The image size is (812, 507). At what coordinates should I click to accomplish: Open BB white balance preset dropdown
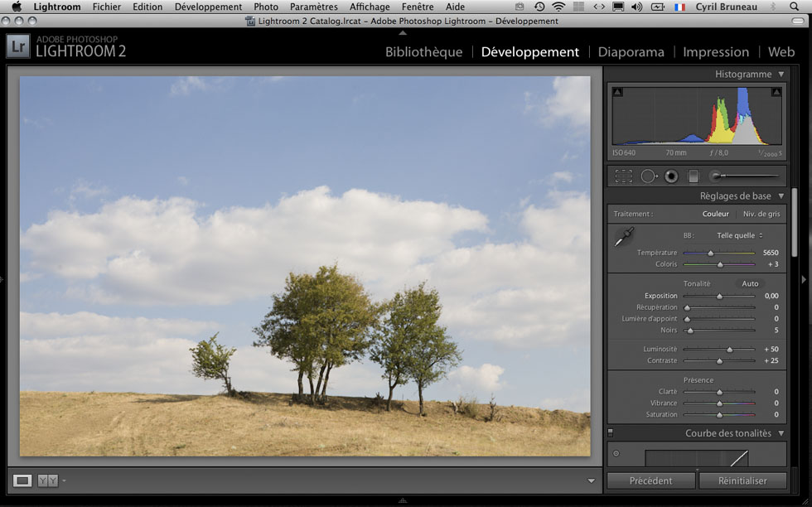[x=739, y=235]
